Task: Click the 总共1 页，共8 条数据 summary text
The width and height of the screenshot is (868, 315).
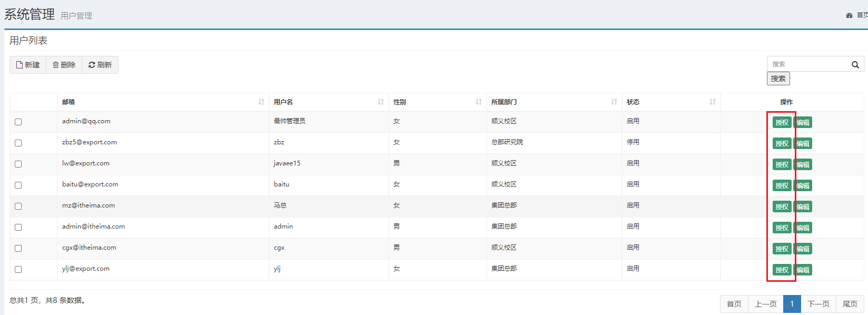Action: point(47,300)
